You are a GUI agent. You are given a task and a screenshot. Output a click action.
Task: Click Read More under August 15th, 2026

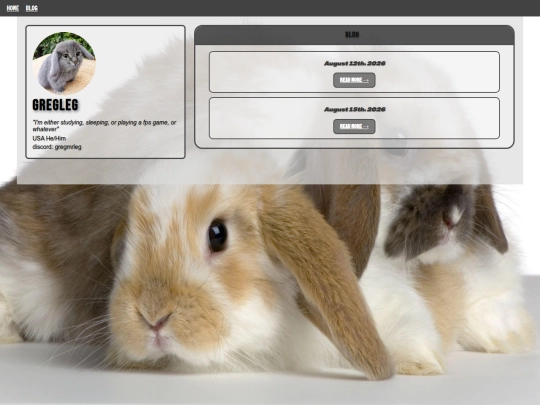tap(354, 126)
